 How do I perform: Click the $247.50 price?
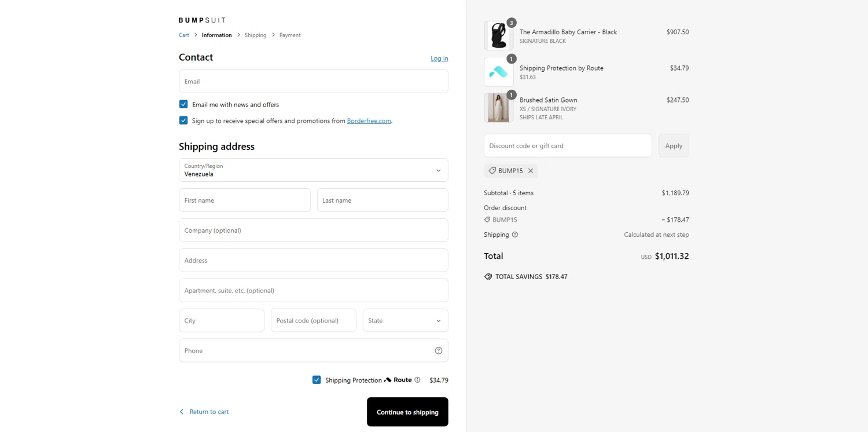[x=678, y=100]
